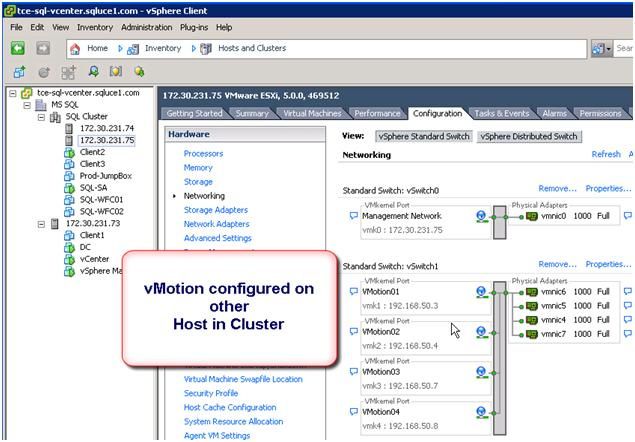
Task: Open the Plug-ins menu
Action: point(194,27)
